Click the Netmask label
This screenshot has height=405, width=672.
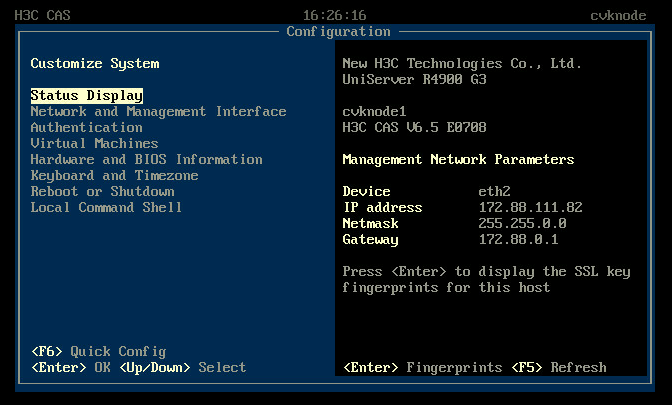(370, 224)
